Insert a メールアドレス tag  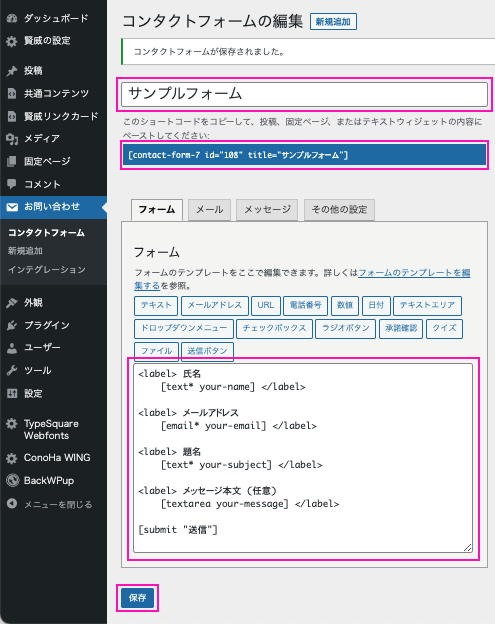[215, 305]
